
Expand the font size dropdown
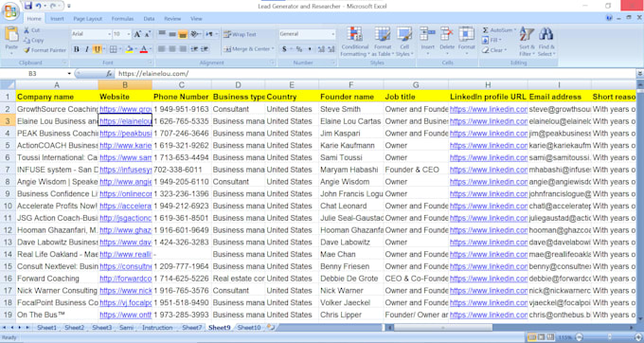[x=129, y=34]
